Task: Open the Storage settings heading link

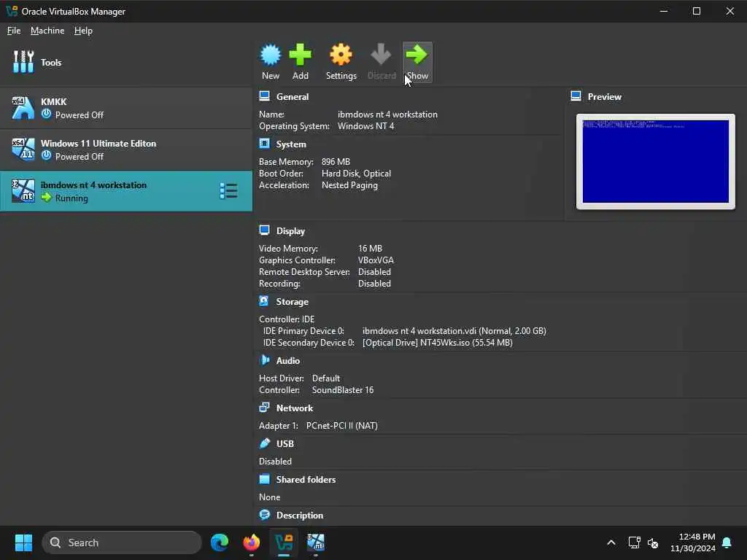Action: click(x=292, y=301)
